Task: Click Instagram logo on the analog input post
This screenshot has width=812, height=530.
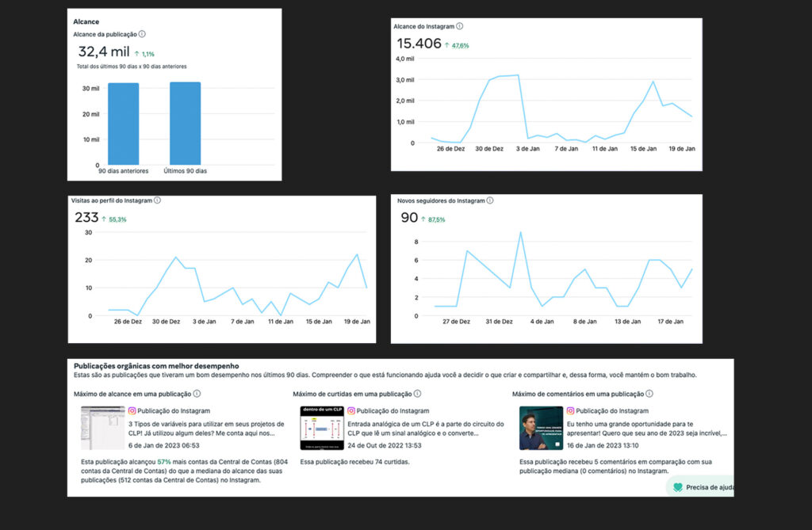Action: 352,411
